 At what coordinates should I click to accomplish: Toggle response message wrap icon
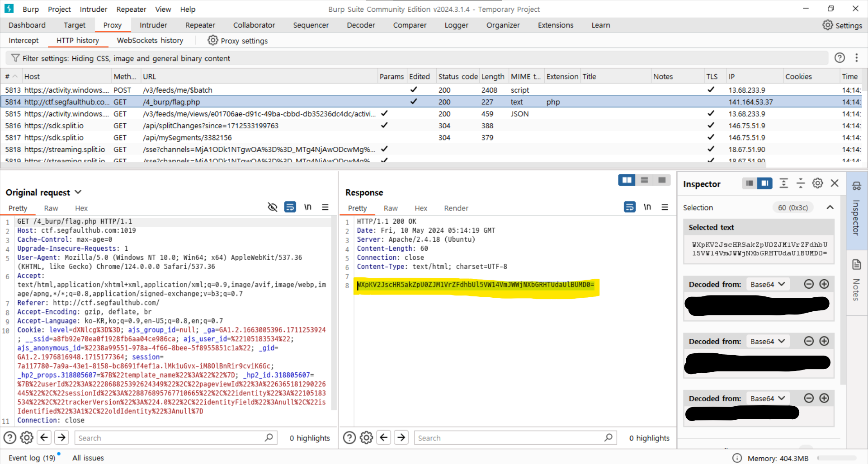tap(629, 207)
